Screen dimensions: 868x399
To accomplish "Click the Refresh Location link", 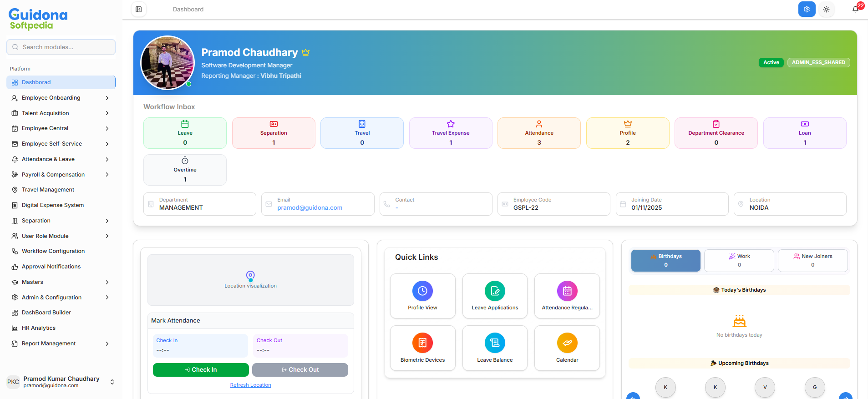I will [250, 385].
